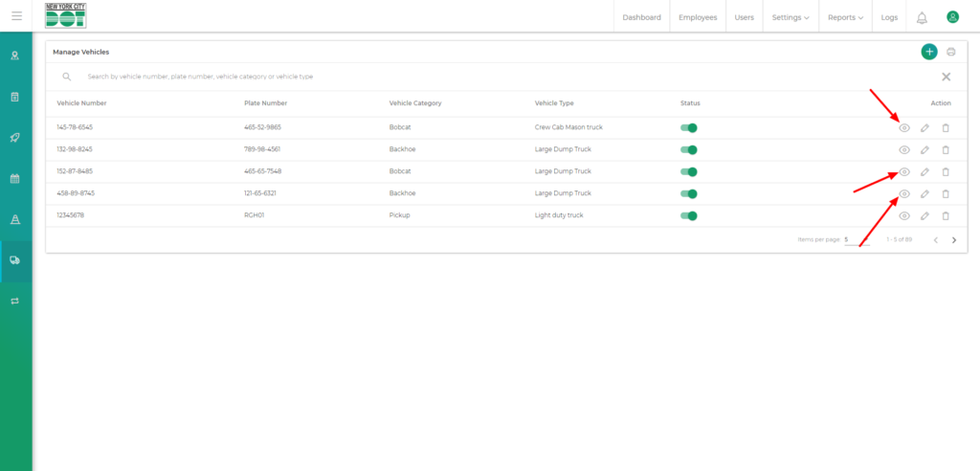Go to the next page of vehicles
The image size is (980, 471).
(954, 240)
